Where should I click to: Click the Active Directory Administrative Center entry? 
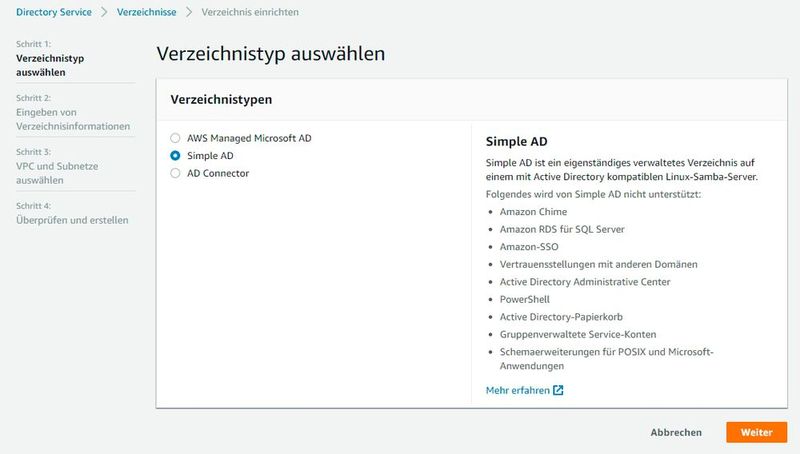[x=585, y=282]
